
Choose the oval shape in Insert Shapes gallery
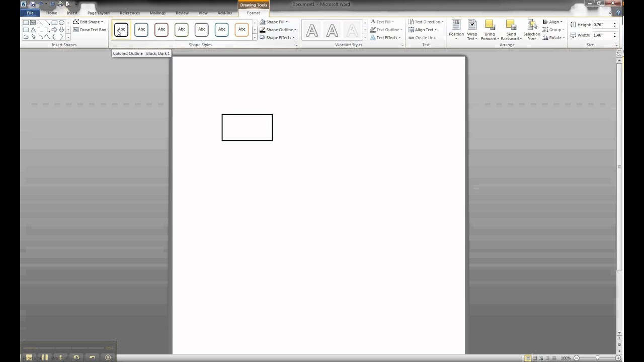(x=61, y=23)
